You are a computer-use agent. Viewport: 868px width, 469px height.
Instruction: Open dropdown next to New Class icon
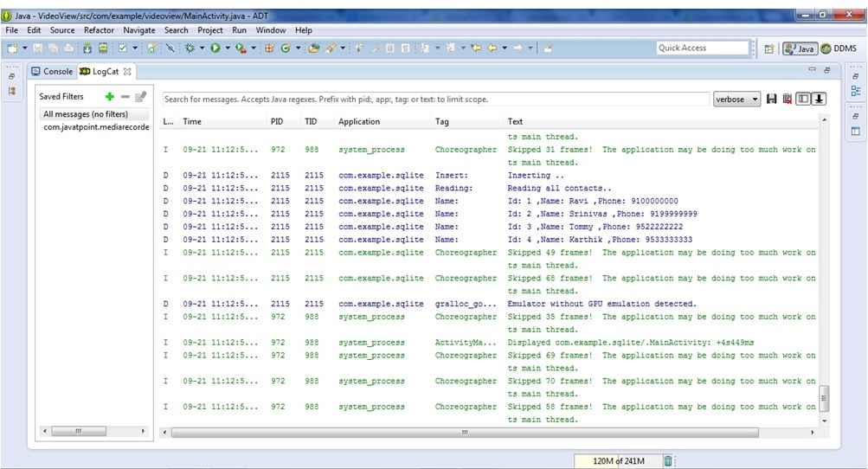click(x=298, y=48)
